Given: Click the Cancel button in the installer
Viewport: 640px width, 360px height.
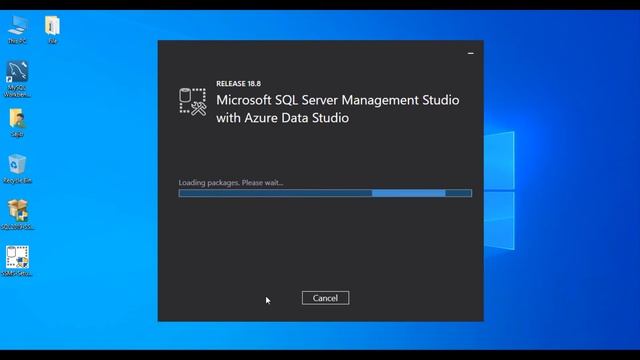Looking at the screenshot, I should (325, 298).
